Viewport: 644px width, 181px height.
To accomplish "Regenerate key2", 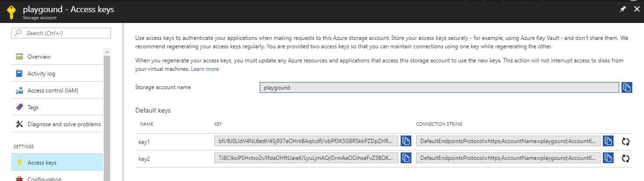I will pos(625,158).
